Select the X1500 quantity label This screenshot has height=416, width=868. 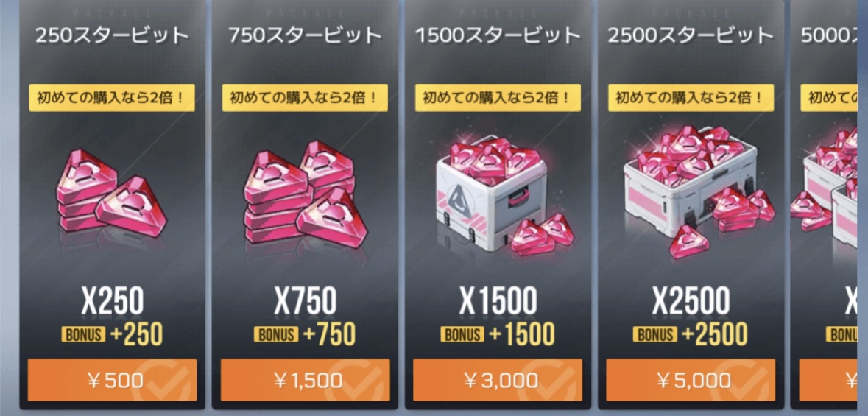(498, 302)
